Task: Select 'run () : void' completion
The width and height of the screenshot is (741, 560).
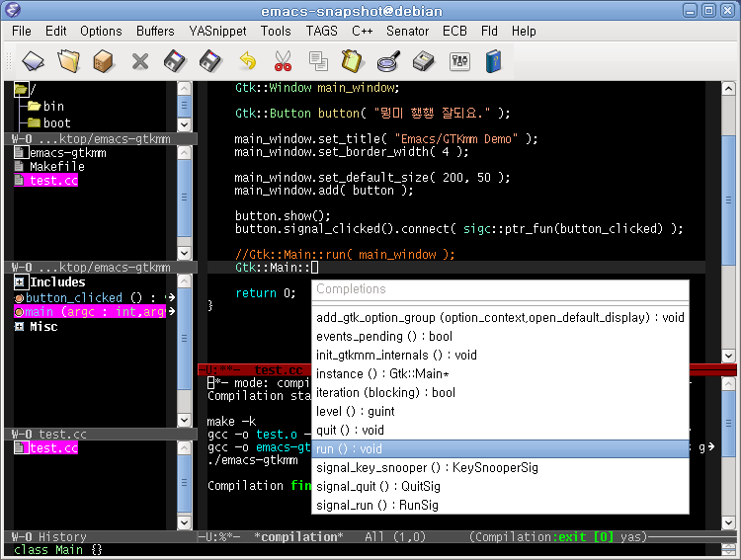Action: coord(500,449)
